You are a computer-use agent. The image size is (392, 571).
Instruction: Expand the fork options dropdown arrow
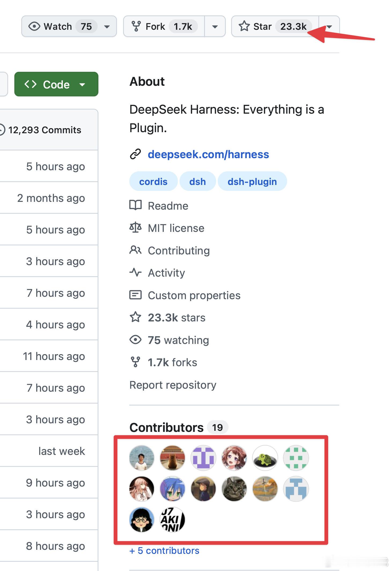(215, 27)
